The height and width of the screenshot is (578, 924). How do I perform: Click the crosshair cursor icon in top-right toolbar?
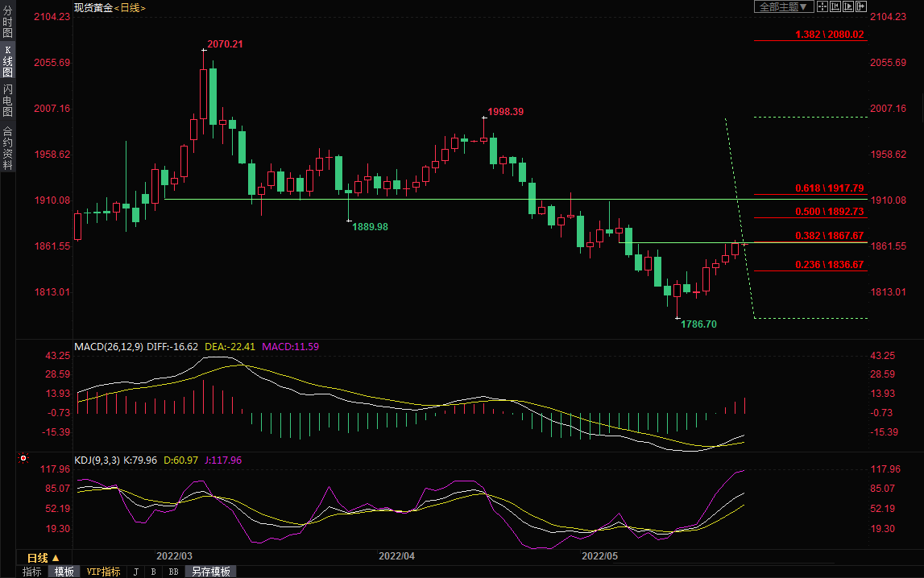(822, 6)
